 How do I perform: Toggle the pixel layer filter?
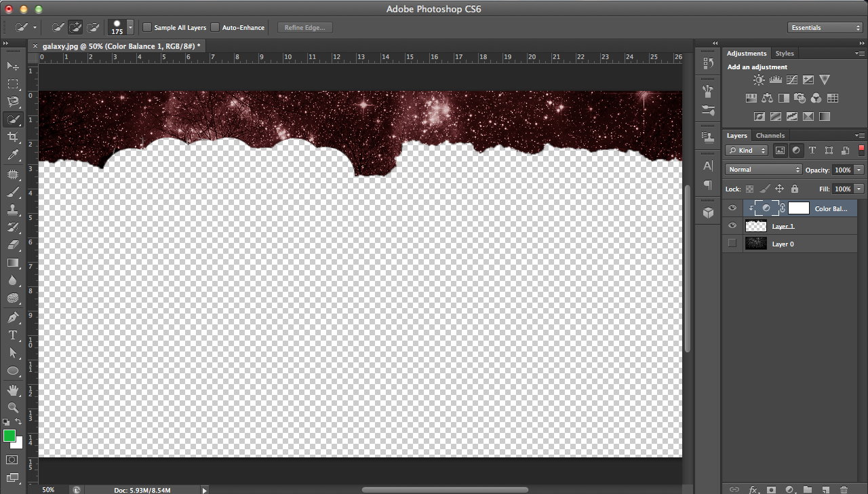pyautogui.click(x=780, y=151)
